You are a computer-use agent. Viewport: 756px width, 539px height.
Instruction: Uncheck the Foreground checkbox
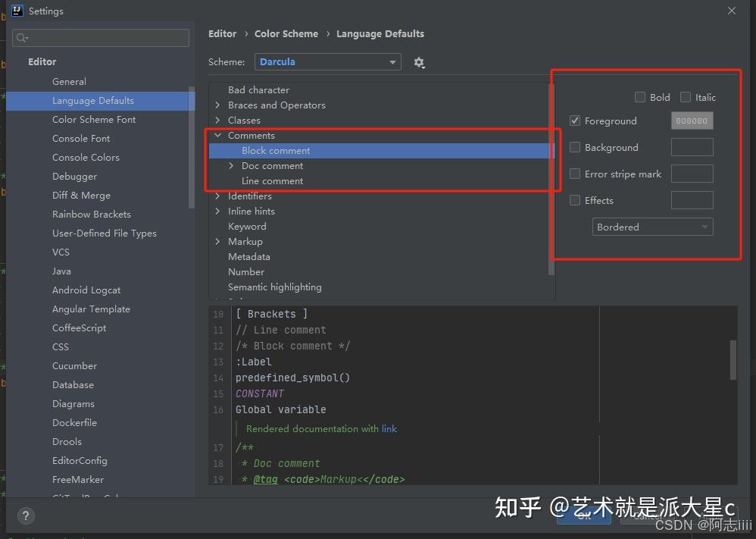tap(575, 121)
